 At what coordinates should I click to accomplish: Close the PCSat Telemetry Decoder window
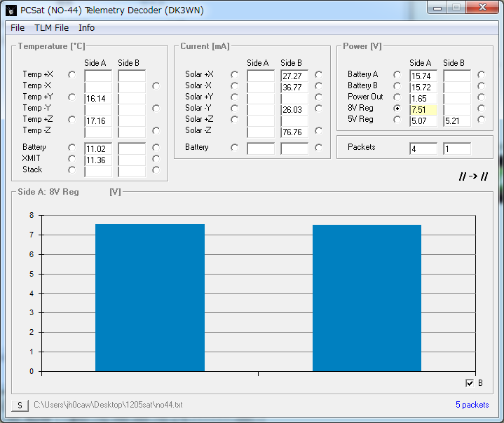(482, 7)
